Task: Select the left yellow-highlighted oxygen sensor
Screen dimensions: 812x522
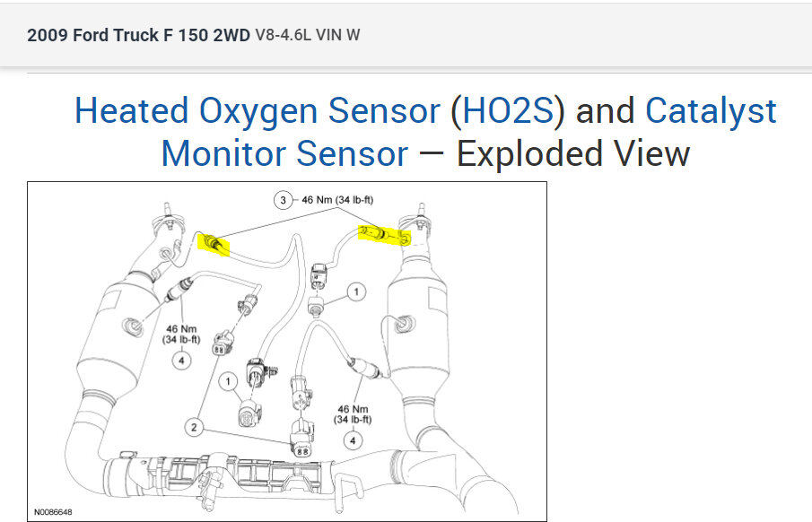Action: point(215,244)
